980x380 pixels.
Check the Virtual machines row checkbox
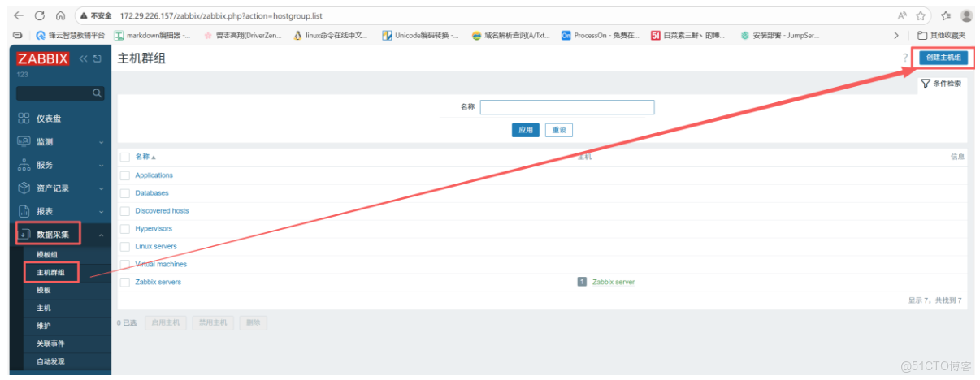tap(125, 265)
